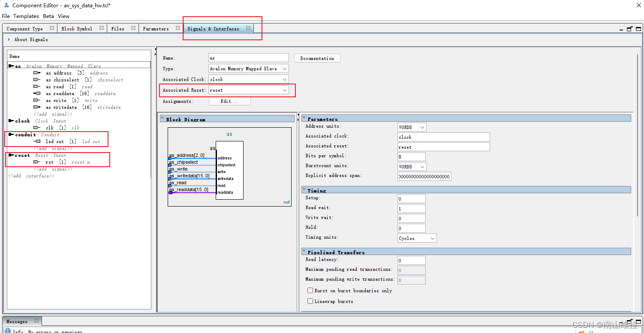
Task: Edit the Read wait field
Action: click(412, 209)
